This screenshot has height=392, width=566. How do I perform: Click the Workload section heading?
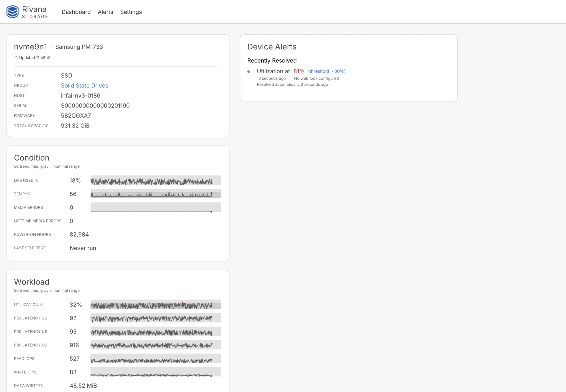click(32, 282)
